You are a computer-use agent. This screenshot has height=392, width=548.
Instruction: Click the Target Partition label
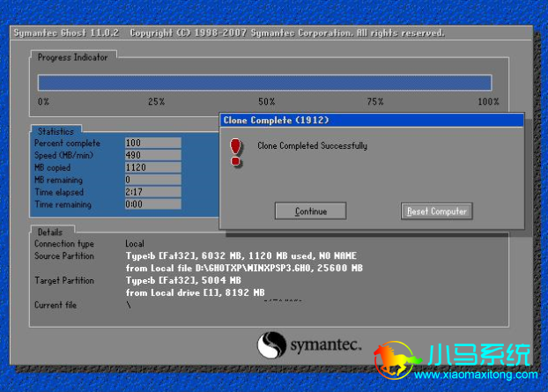point(64,280)
